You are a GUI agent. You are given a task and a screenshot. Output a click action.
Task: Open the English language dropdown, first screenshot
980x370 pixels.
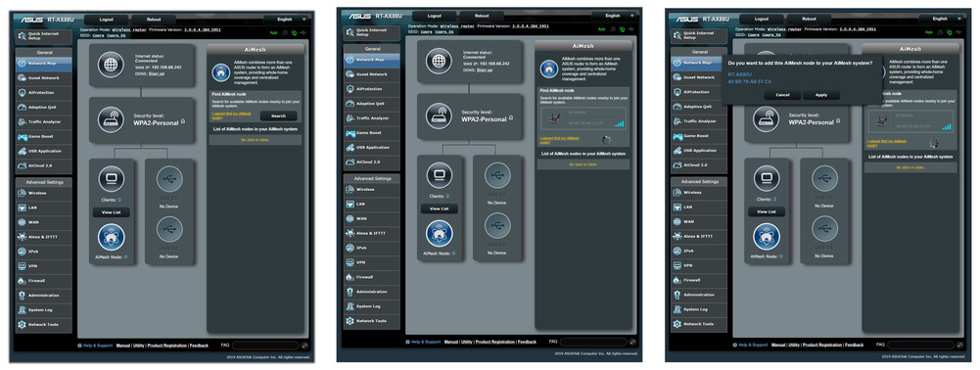coord(289,20)
